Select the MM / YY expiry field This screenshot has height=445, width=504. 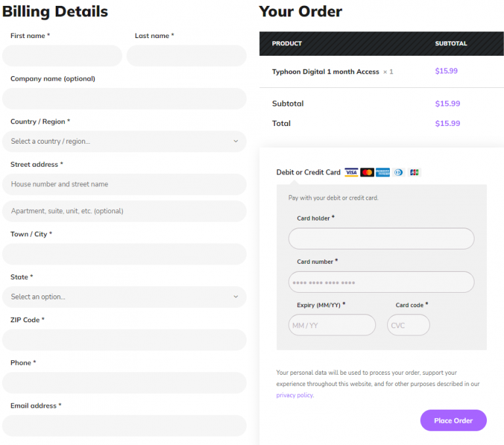tap(332, 325)
